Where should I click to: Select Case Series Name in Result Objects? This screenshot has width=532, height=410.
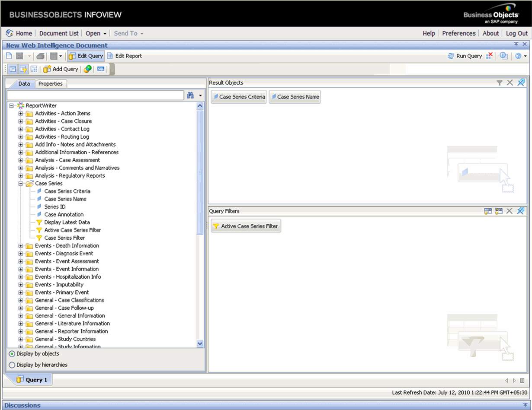click(x=295, y=97)
